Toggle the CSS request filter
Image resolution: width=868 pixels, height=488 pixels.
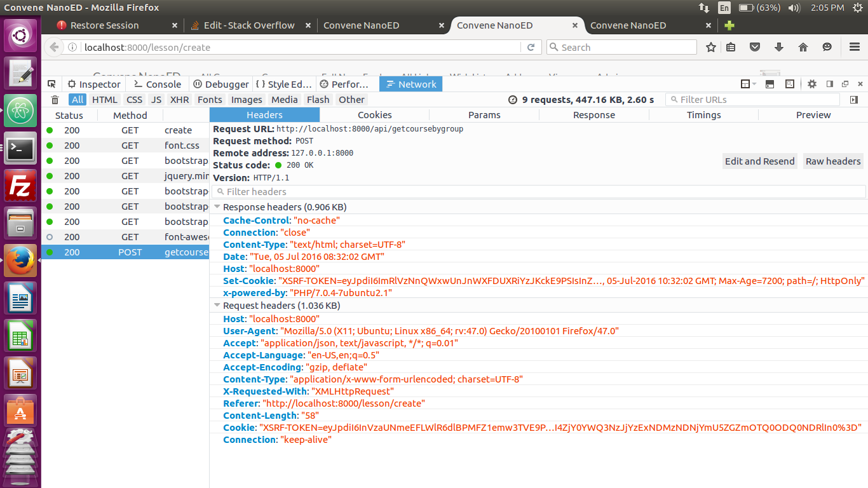[134, 100]
